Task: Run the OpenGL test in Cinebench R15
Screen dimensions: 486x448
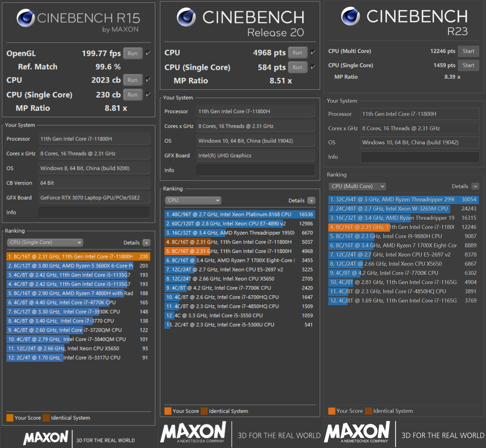Action: click(x=133, y=53)
